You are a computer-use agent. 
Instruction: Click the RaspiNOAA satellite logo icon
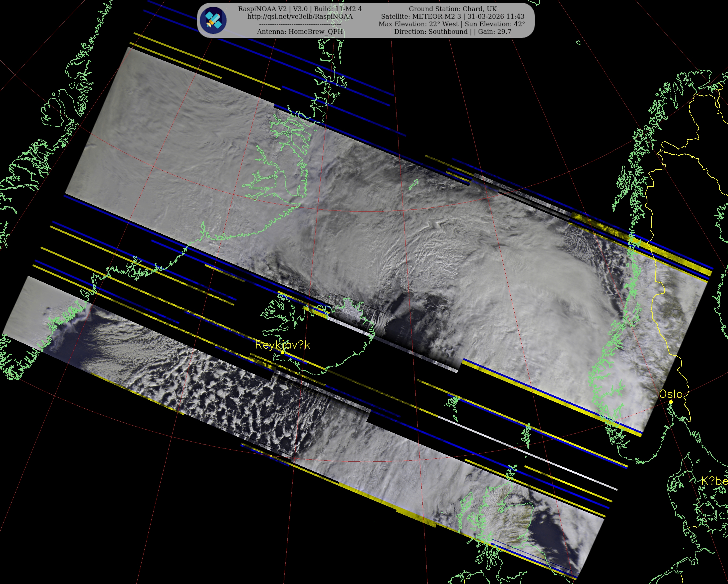(213, 20)
